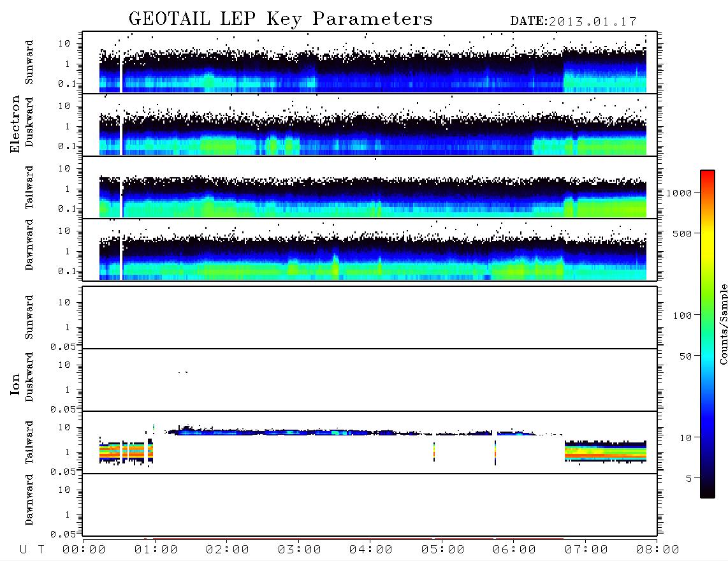Click the "05:00" time tick label

(x=443, y=550)
